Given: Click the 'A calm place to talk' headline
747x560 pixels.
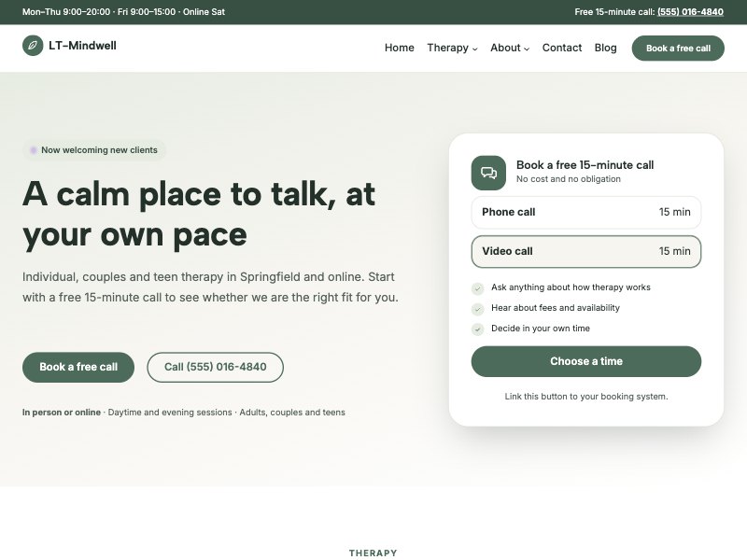Looking at the screenshot, I should click(199, 215).
